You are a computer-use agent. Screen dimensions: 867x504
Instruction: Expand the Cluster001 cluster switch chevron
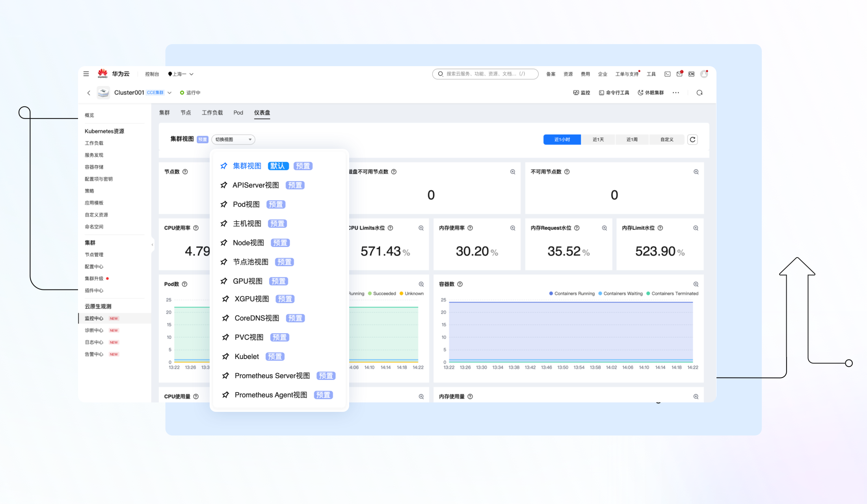click(x=169, y=93)
